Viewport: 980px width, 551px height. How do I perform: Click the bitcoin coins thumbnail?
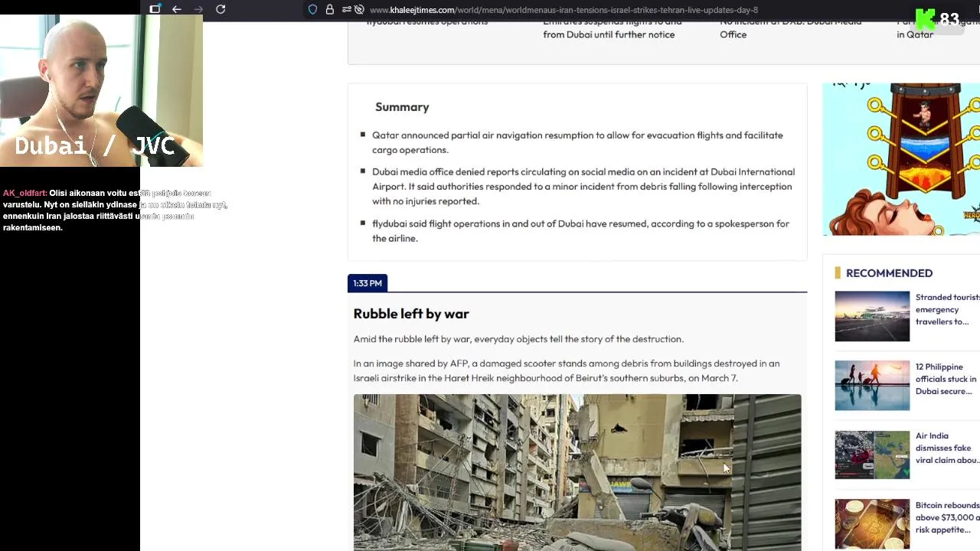(x=872, y=524)
